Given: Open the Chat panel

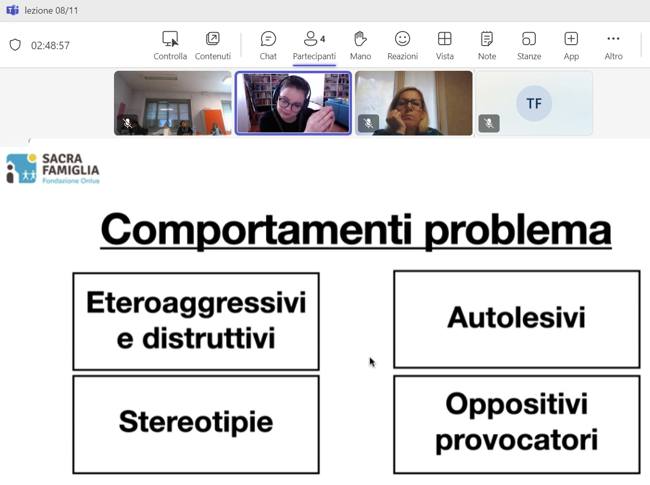Looking at the screenshot, I should [268, 45].
